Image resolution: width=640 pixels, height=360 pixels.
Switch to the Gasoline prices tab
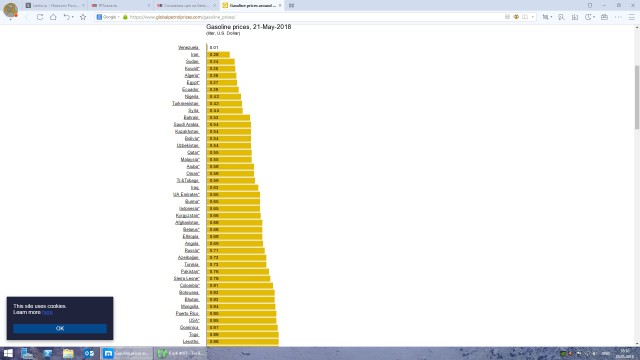click(x=251, y=5)
